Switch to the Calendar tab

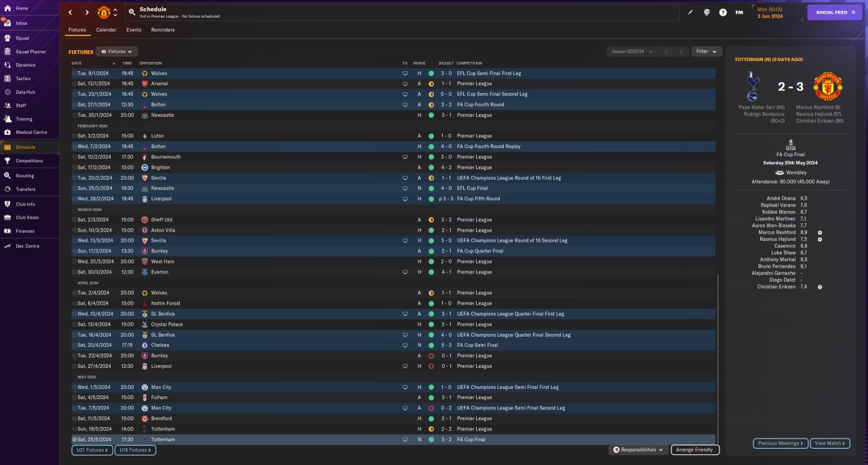click(x=106, y=30)
